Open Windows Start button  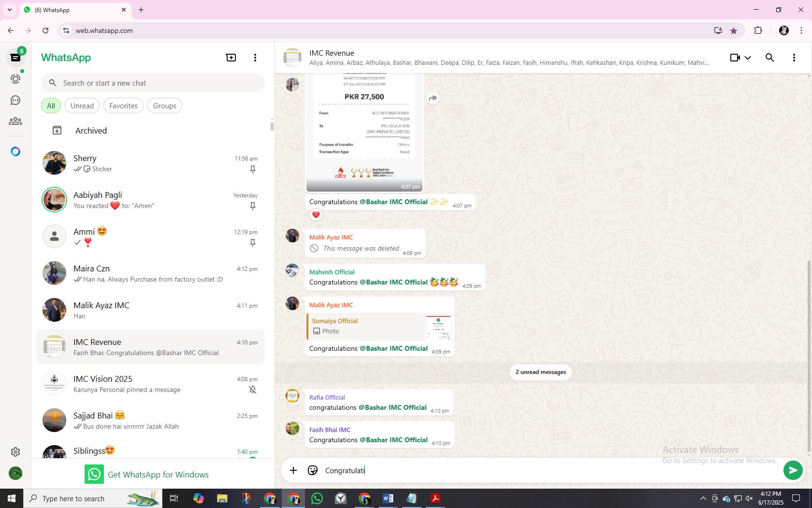click(x=12, y=498)
